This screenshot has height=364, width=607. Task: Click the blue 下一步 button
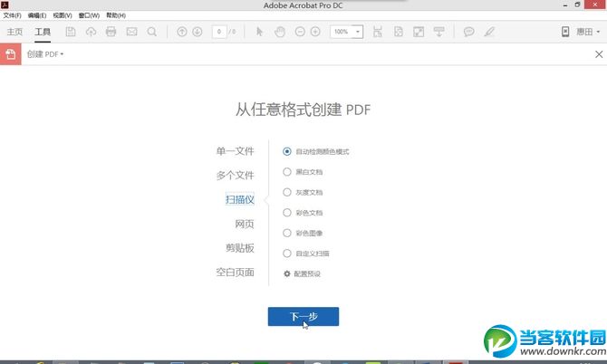(x=303, y=316)
